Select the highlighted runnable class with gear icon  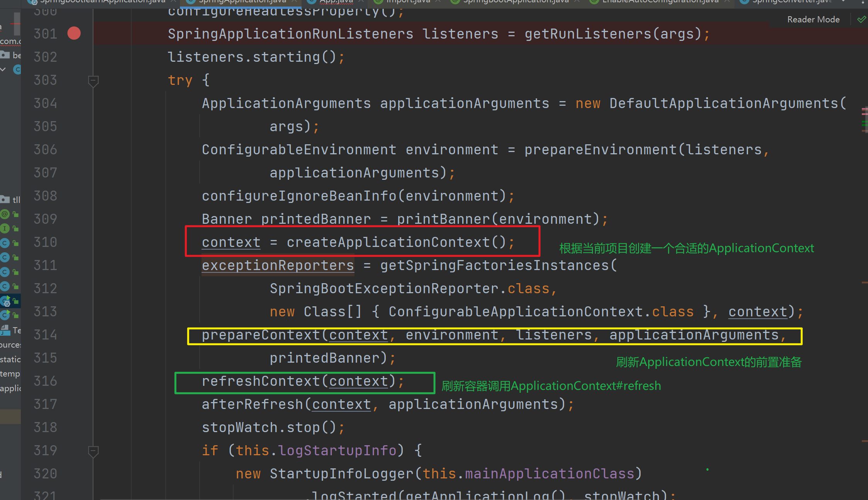pos(5,301)
